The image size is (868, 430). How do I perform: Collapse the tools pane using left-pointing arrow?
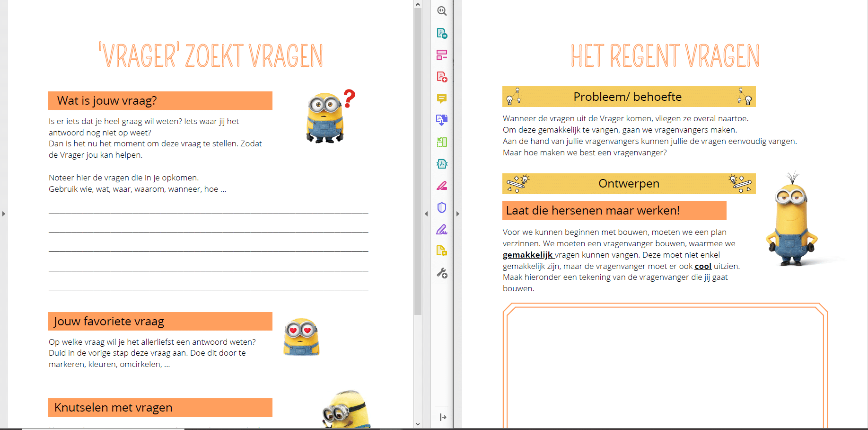pos(426,214)
